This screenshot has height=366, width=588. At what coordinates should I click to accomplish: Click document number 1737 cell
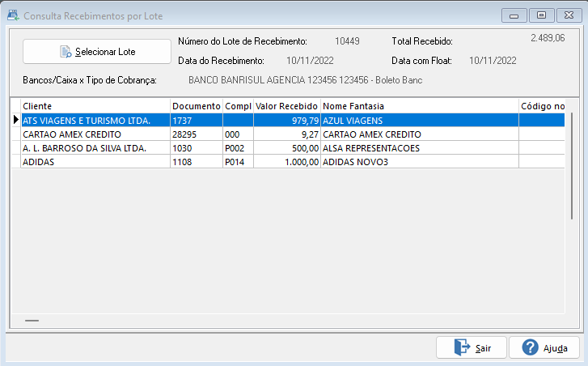click(x=197, y=121)
